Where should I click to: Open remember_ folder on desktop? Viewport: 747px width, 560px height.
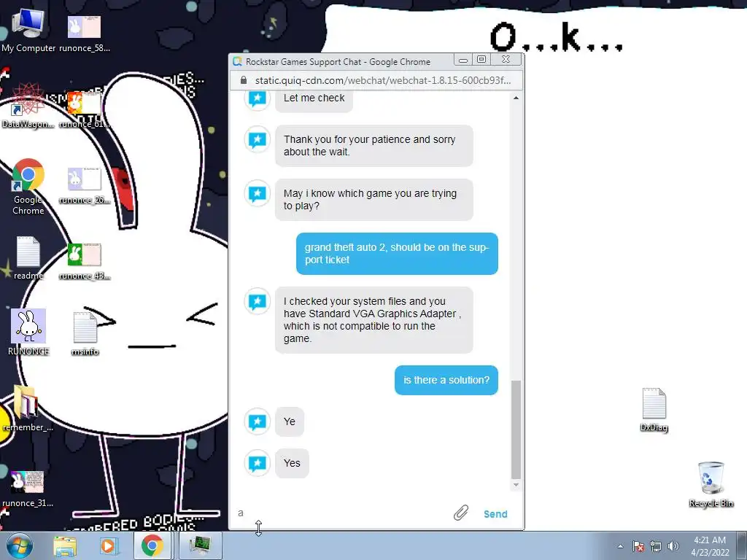[x=27, y=408]
